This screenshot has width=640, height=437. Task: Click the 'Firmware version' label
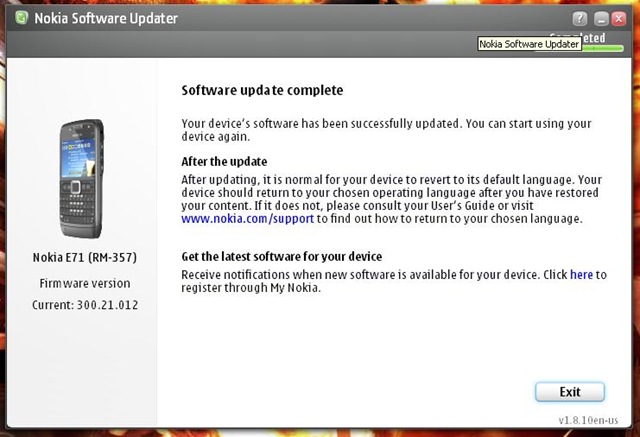(85, 283)
